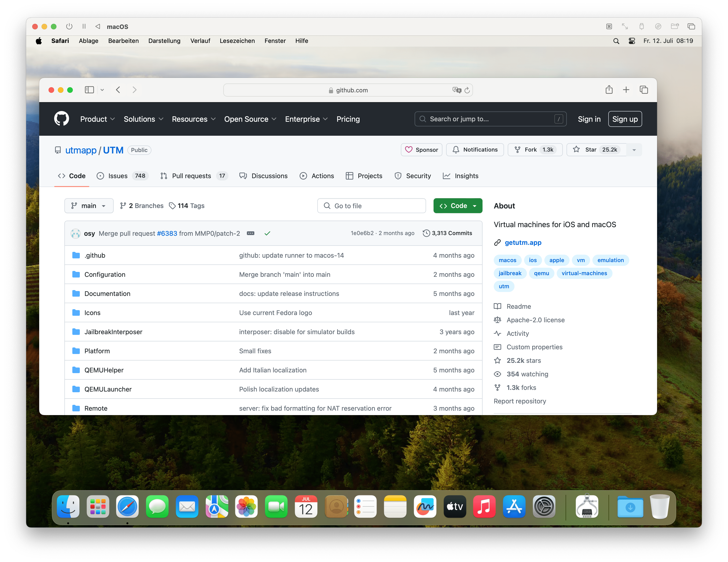Open Control Center in the menu bar
This screenshot has height=562, width=728.
(x=632, y=41)
